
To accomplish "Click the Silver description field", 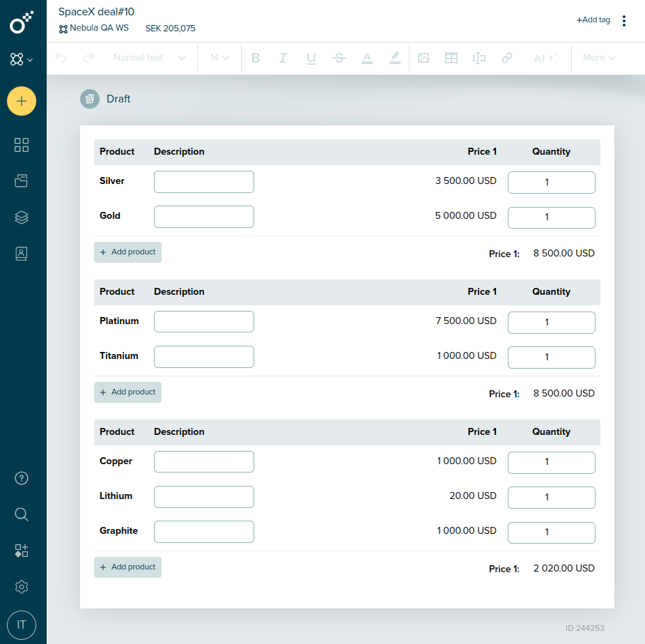I will tap(204, 182).
